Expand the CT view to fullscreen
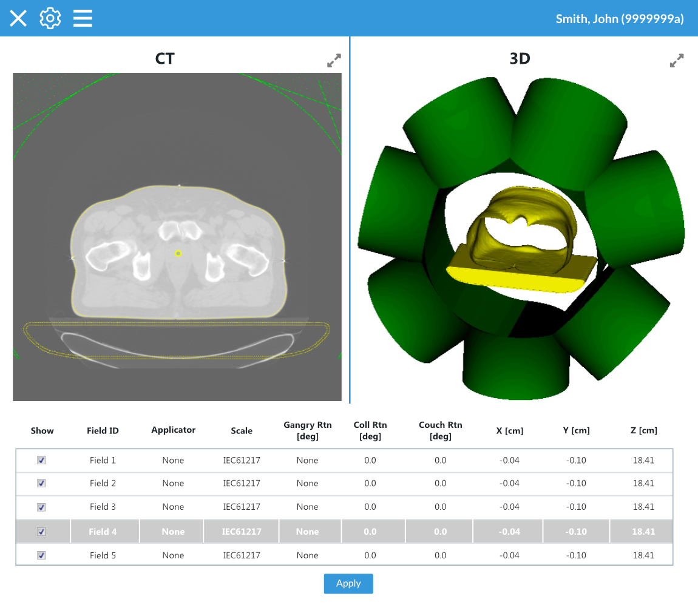Viewport: 698px width, 616px height. tap(333, 60)
